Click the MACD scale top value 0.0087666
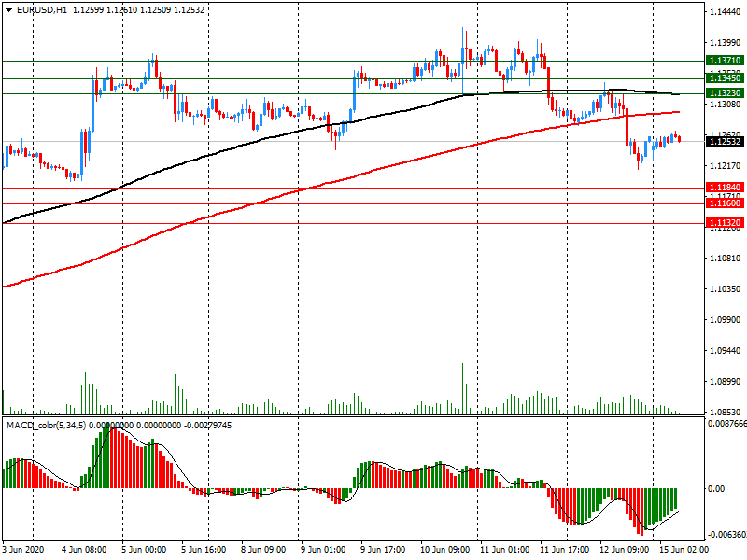The image size is (747, 560). click(x=727, y=424)
